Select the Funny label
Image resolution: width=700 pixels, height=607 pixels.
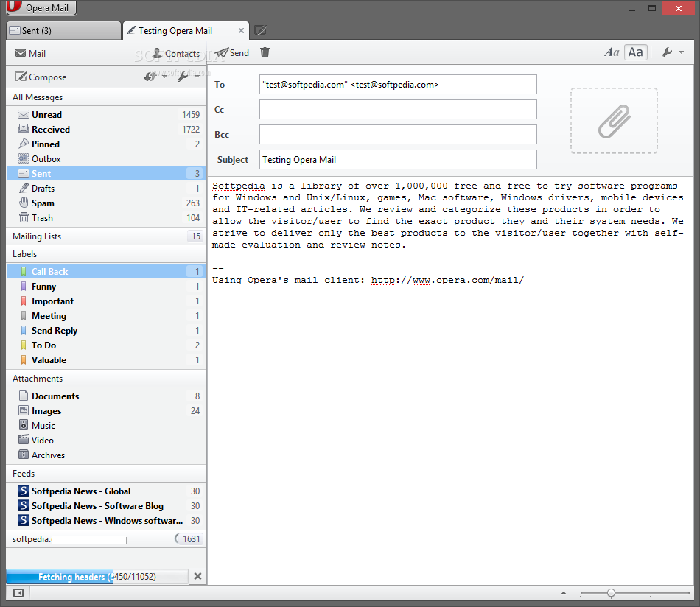pos(106,286)
